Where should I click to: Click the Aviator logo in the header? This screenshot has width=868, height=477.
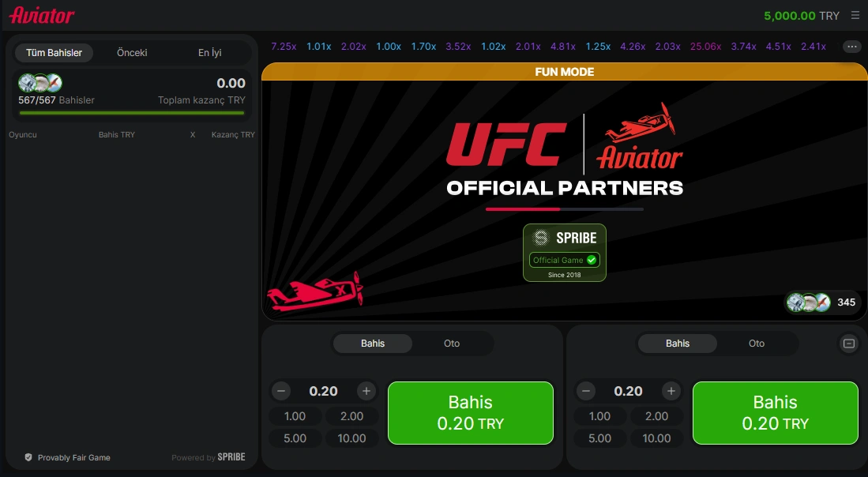tap(42, 16)
